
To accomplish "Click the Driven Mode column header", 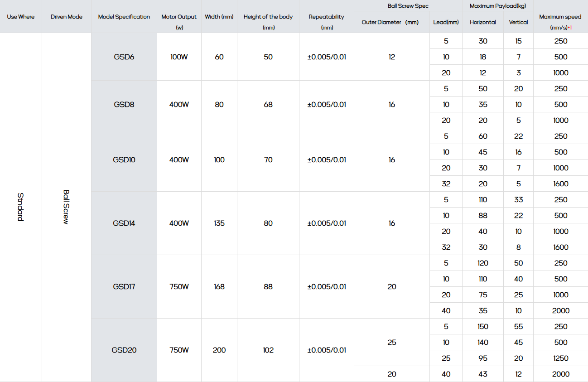I will 67,17.
